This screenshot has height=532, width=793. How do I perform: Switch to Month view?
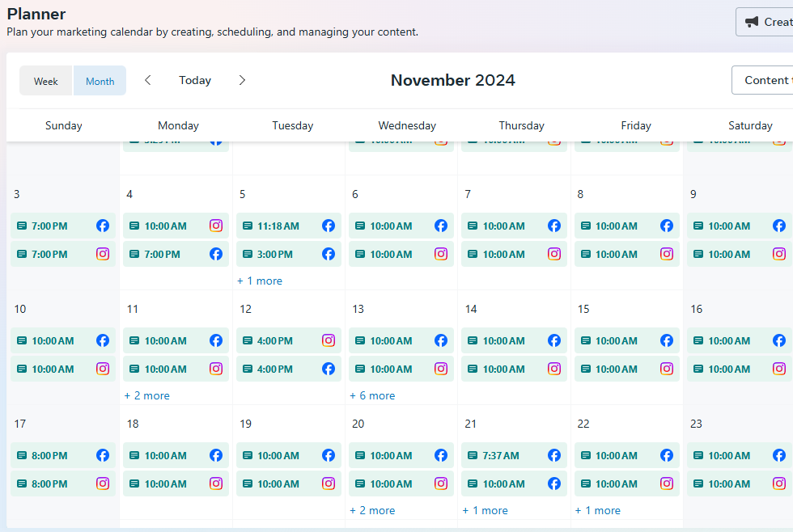(100, 81)
